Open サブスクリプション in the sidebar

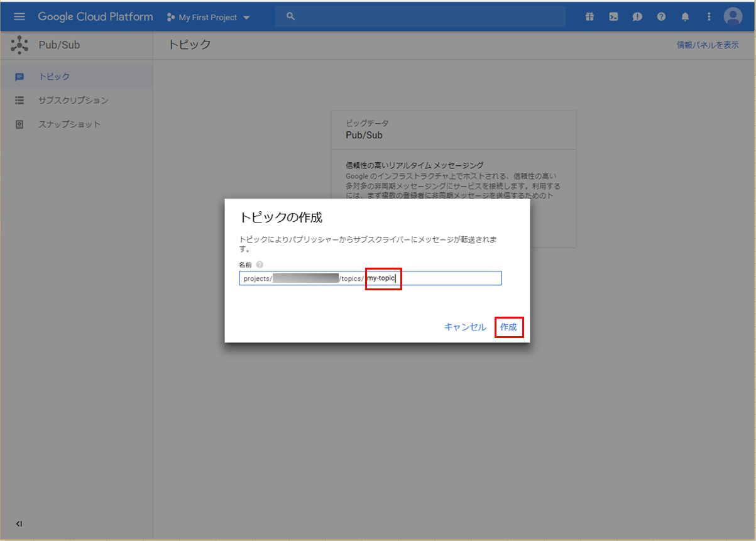pyautogui.click(x=73, y=101)
